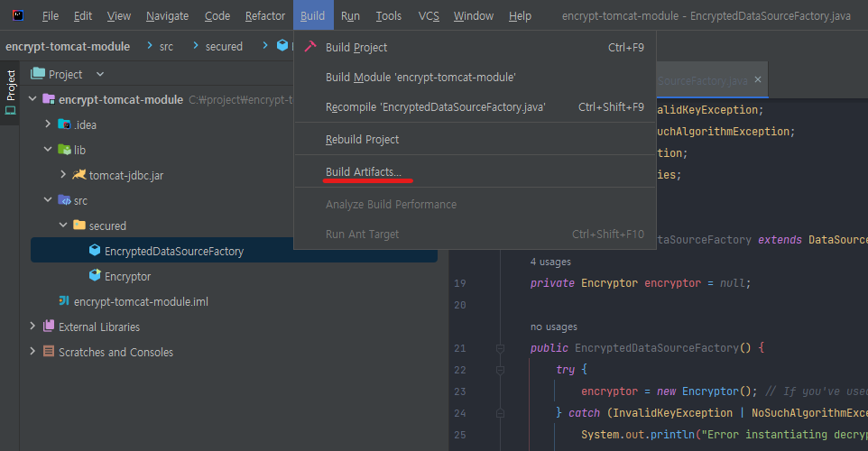Screen dimensions: 868x451
Task: Select the Encryptor class
Action: click(x=127, y=277)
